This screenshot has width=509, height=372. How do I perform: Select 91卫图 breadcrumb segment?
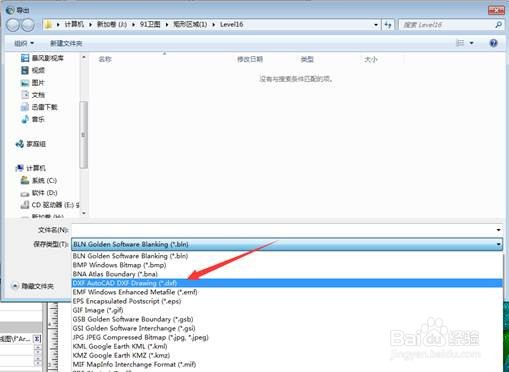(x=150, y=24)
